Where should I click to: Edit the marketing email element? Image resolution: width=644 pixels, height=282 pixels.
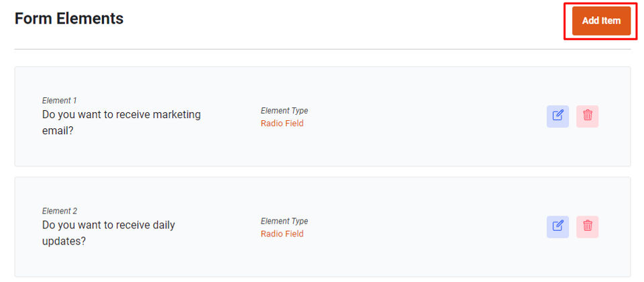tap(557, 116)
